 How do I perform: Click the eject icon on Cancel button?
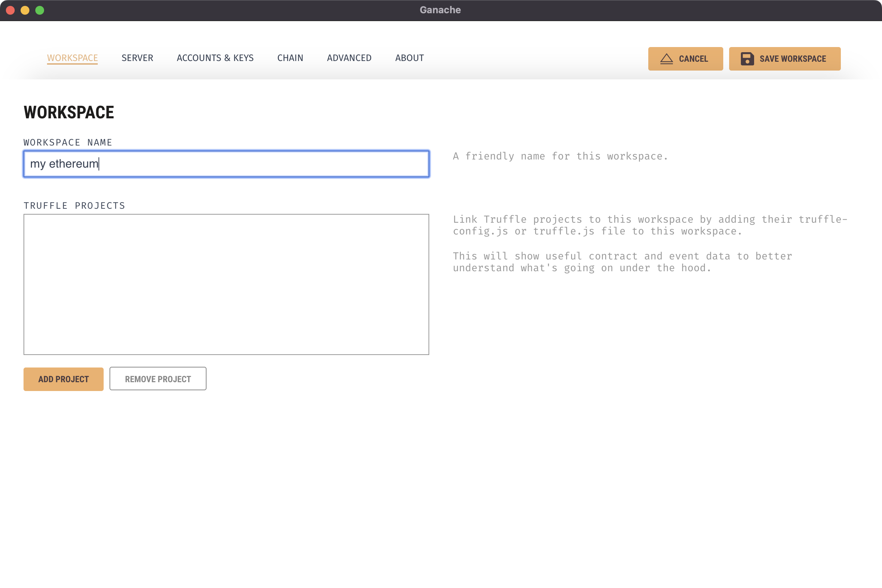666,59
